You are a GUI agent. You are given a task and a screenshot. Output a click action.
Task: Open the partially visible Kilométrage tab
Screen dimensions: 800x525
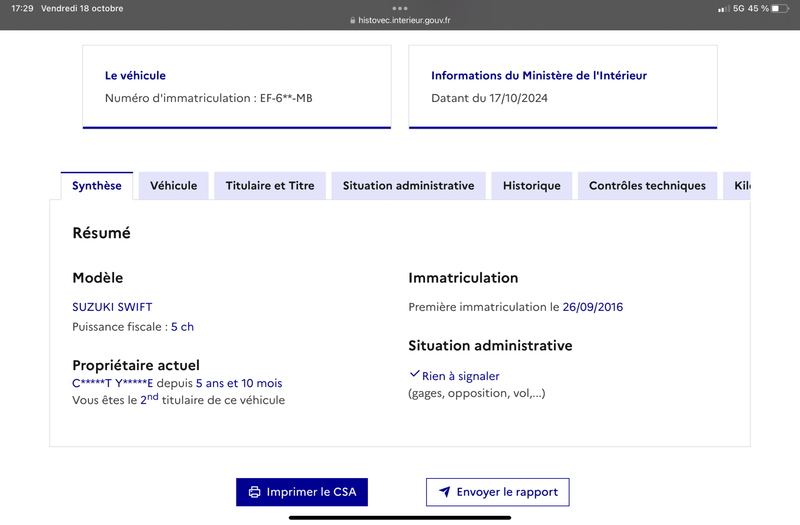(737, 186)
